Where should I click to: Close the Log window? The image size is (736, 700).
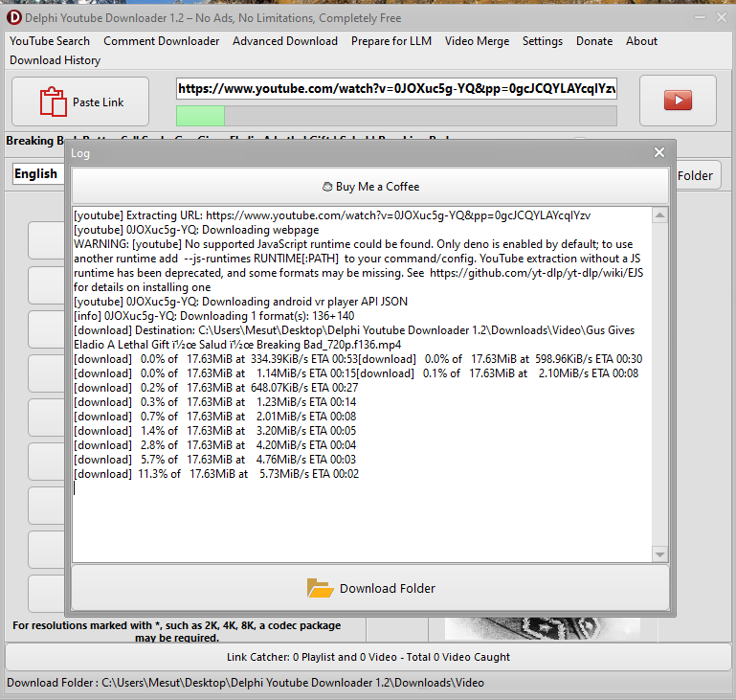659,152
